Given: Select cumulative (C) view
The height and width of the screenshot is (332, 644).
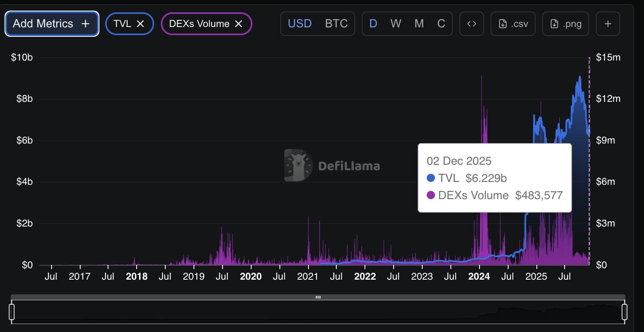Looking at the screenshot, I should (x=441, y=24).
